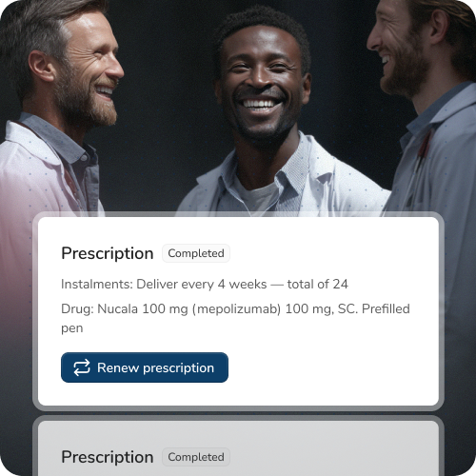Select the Completed badge in bottom card
Viewport: 476px width, 476px height.
tap(196, 457)
